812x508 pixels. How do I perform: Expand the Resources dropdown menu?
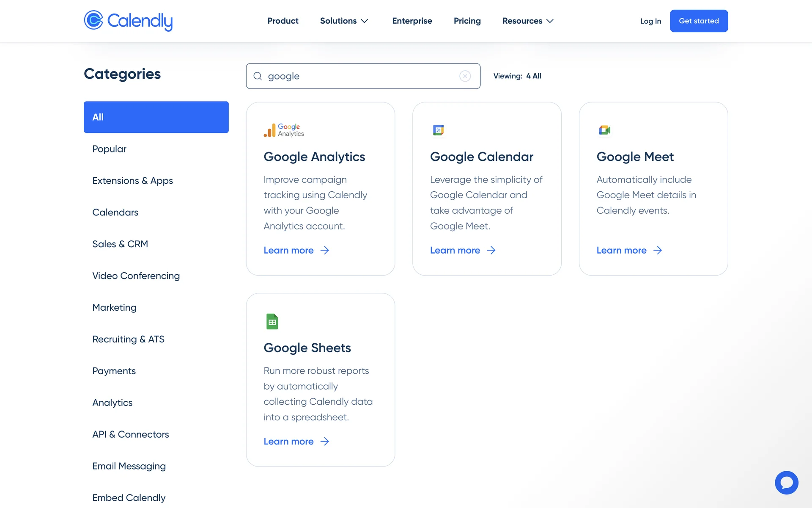527,21
